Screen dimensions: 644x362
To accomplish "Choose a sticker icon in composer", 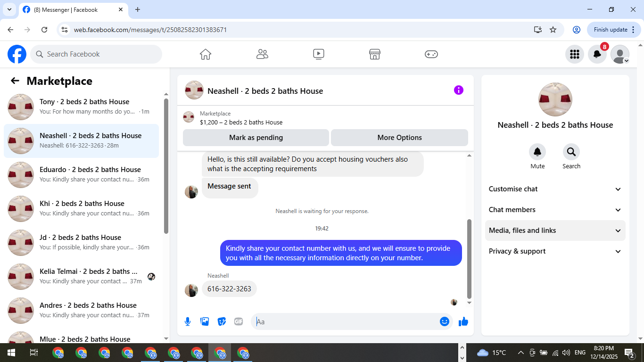I will (x=222, y=321).
